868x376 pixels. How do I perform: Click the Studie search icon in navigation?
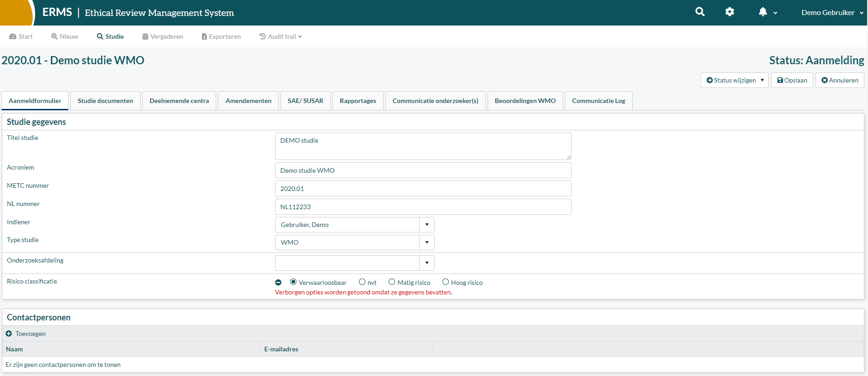tap(100, 36)
